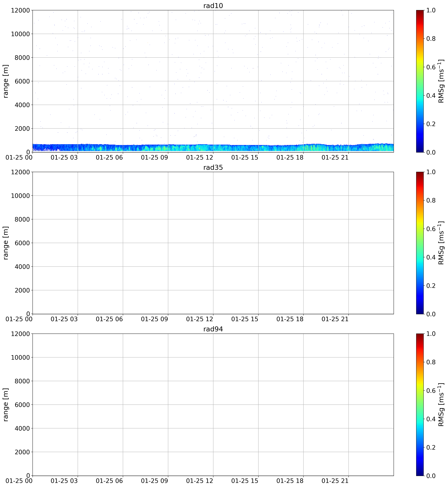Image resolution: width=448 pixels, height=487 pixels.
Task: Click the 'range [m]' label of rad35 panel
Action: [x=6, y=243]
